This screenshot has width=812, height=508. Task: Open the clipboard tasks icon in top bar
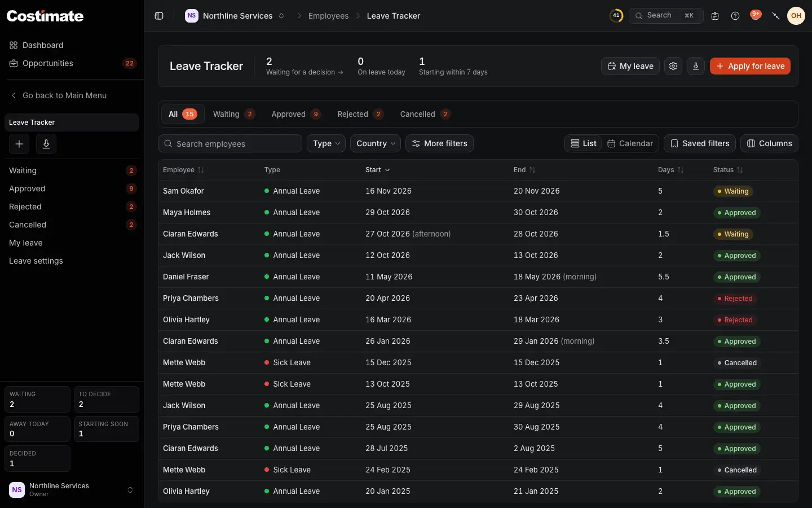tap(715, 16)
